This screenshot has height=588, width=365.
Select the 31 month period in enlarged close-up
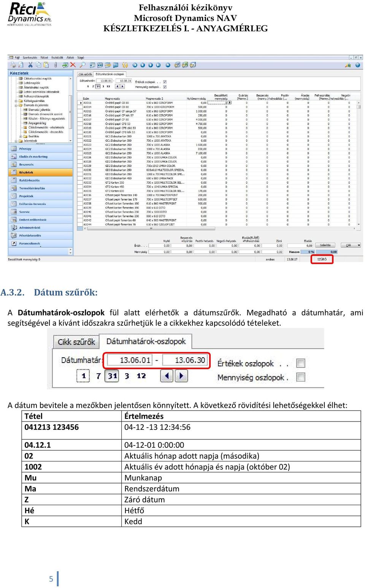pos(112,376)
